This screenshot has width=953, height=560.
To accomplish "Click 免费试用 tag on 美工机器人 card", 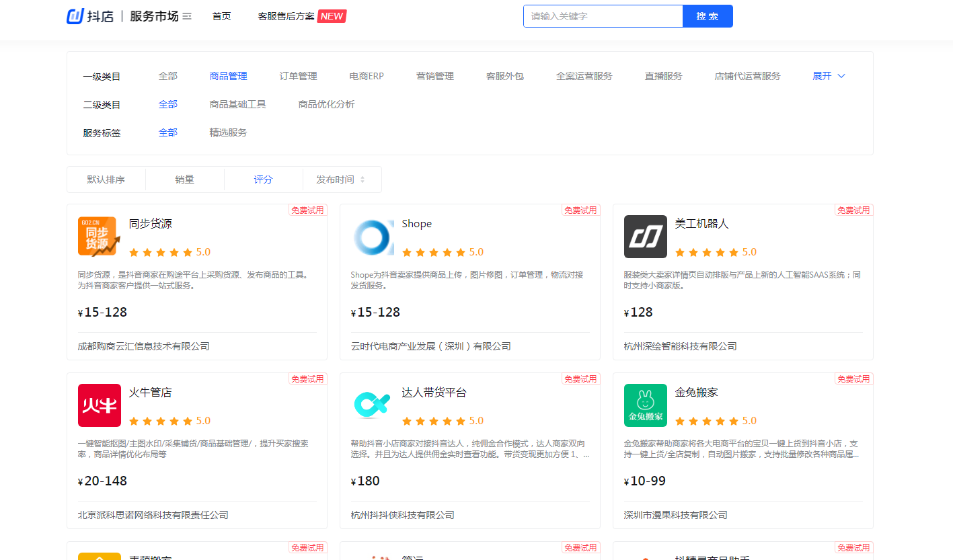I will [x=853, y=210].
